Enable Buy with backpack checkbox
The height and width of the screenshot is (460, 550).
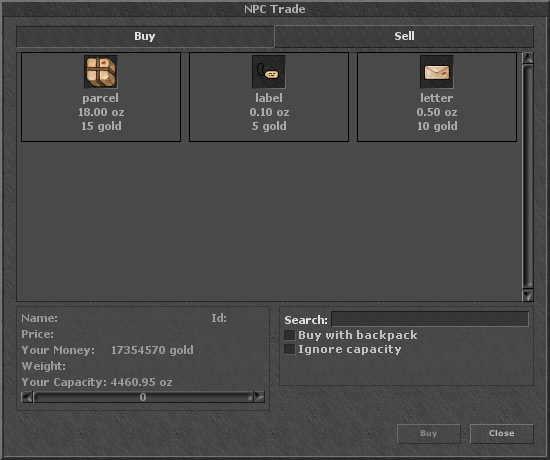point(289,335)
